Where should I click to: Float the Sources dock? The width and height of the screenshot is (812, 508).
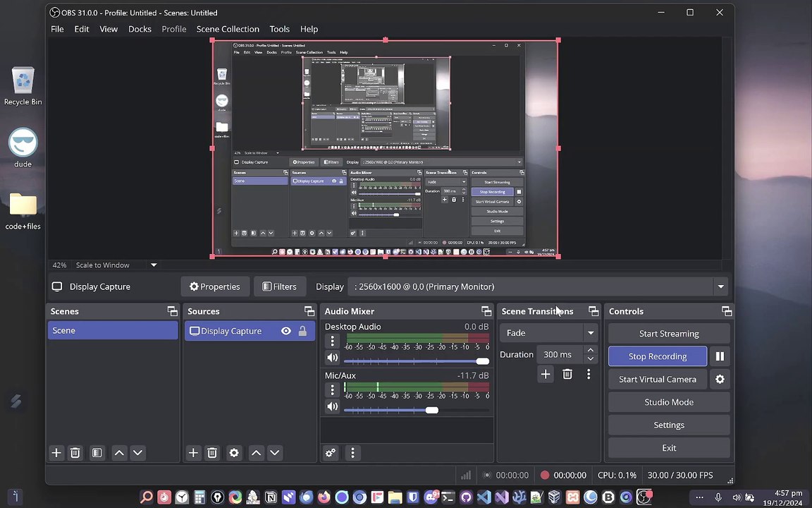point(309,311)
